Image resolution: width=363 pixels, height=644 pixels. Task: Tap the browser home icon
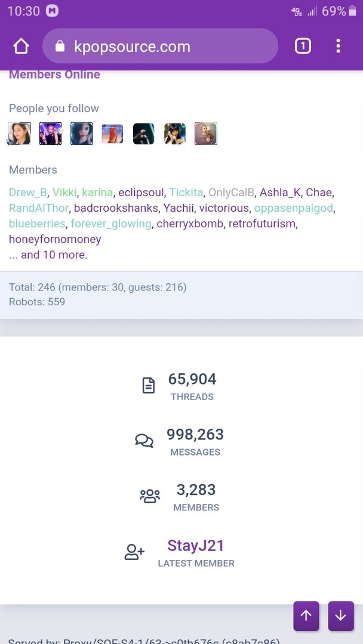coord(21,46)
